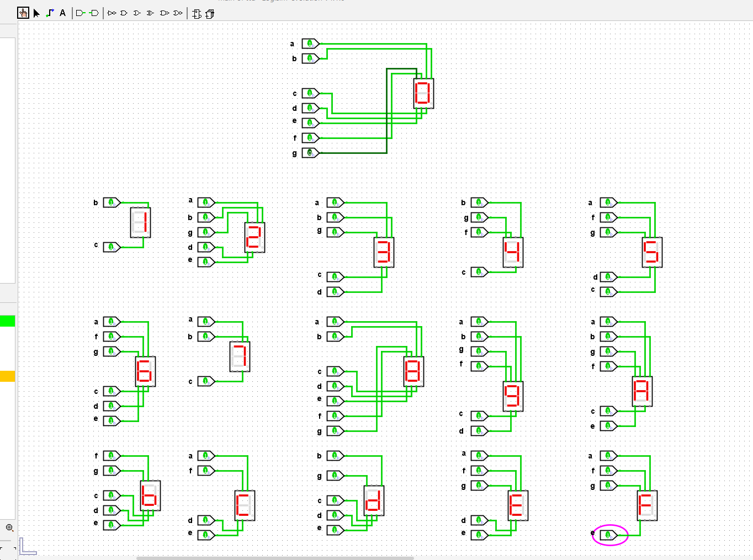
Task: Add an AND gate from toolbar
Action: [124, 13]
